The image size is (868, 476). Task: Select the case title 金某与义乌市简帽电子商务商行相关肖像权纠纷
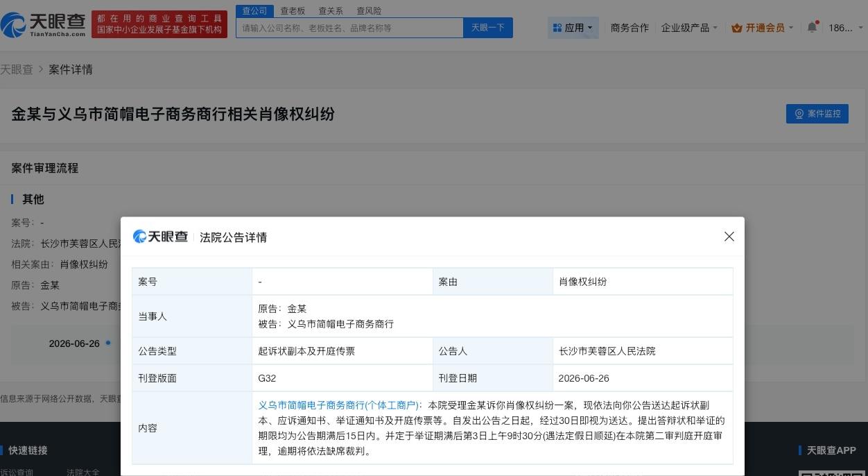(x=173, y=114)
